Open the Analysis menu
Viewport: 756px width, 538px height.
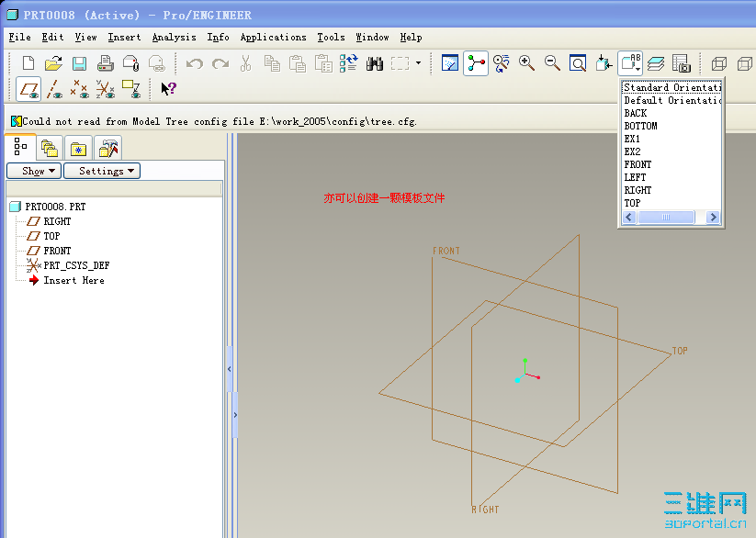[x=174, y=38]
